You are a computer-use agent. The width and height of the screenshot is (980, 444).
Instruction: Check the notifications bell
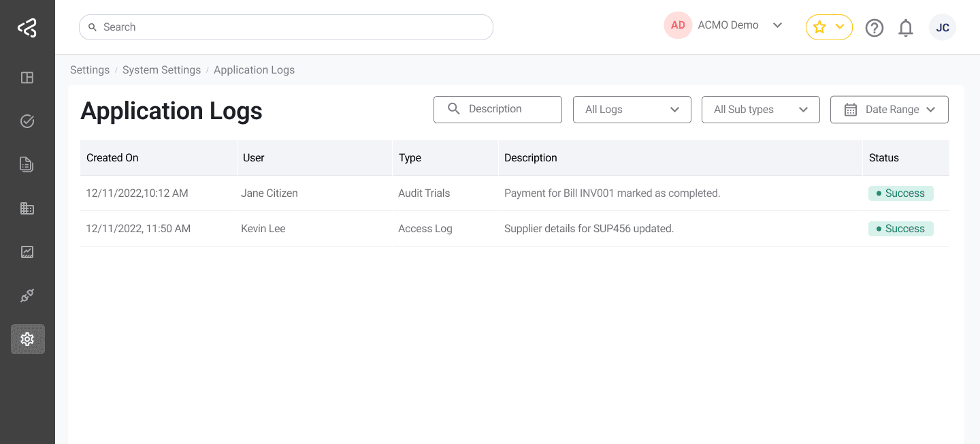[x=906, y=27]
